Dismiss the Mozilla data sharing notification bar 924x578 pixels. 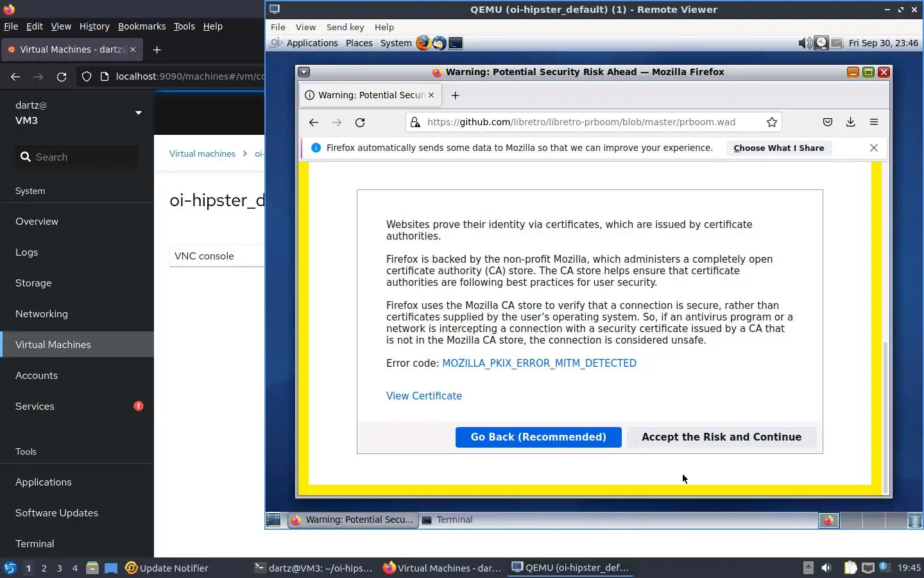[873, 148]
